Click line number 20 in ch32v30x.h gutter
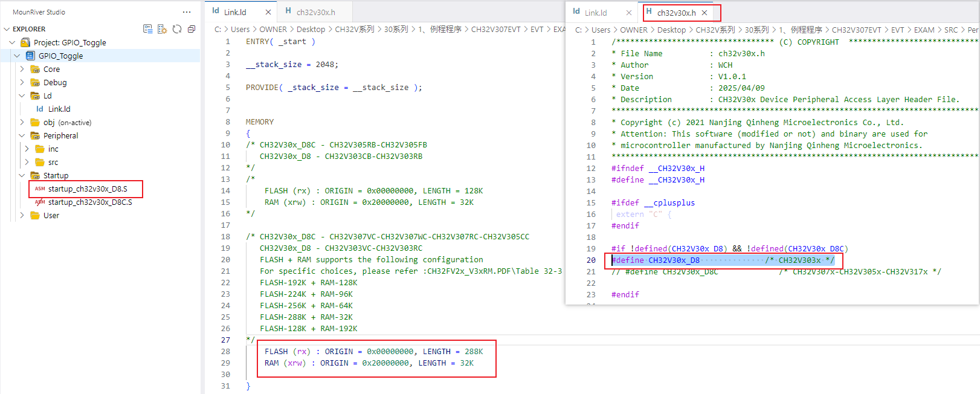Screen dimensions: 980x394 point(591,260)
